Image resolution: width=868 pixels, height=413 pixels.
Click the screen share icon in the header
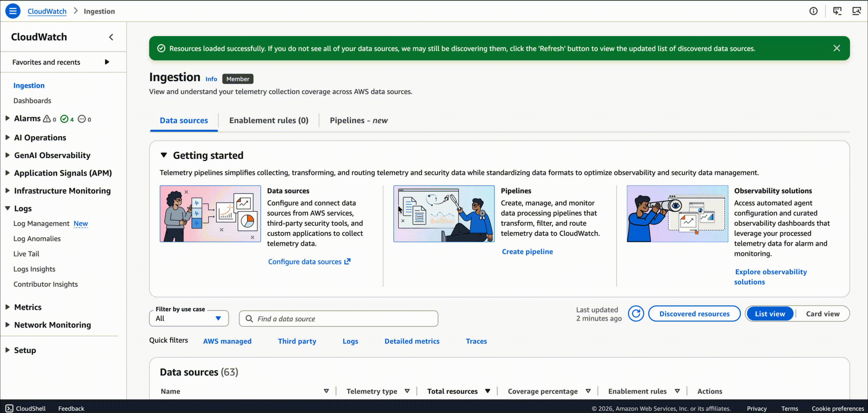pos(837,11)
